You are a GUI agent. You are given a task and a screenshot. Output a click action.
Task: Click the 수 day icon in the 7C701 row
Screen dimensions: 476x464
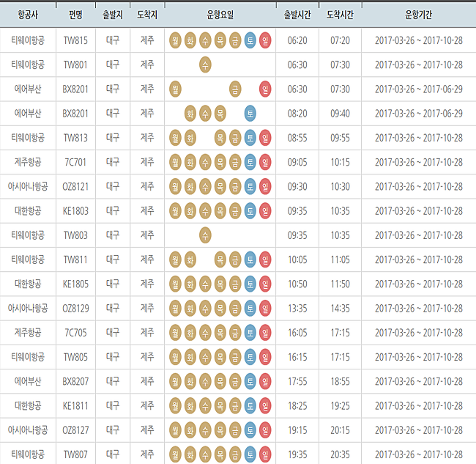[205, 162]
